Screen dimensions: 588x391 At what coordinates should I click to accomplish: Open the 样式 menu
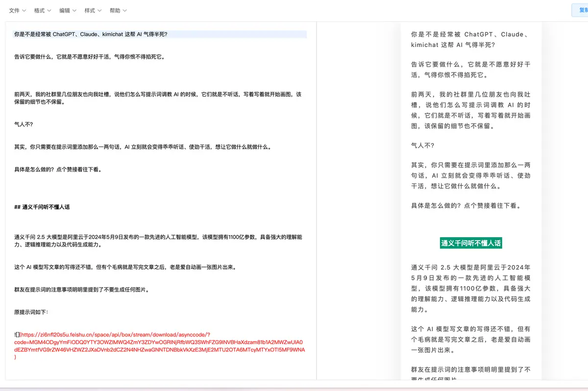tap(93, 10)
